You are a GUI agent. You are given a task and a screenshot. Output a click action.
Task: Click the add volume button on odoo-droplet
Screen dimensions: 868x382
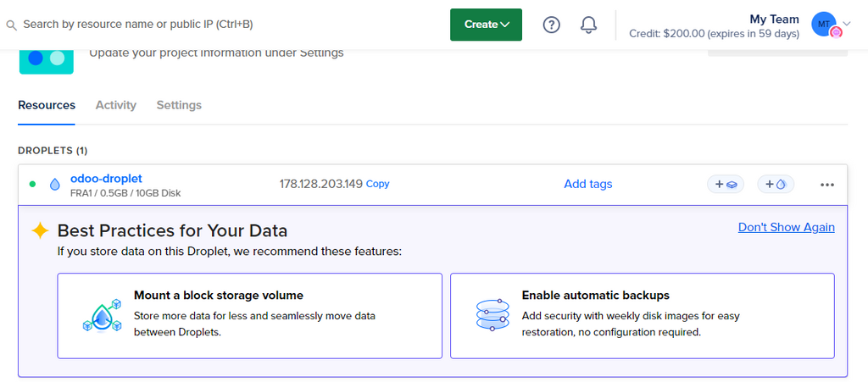(x=726, y=184)
